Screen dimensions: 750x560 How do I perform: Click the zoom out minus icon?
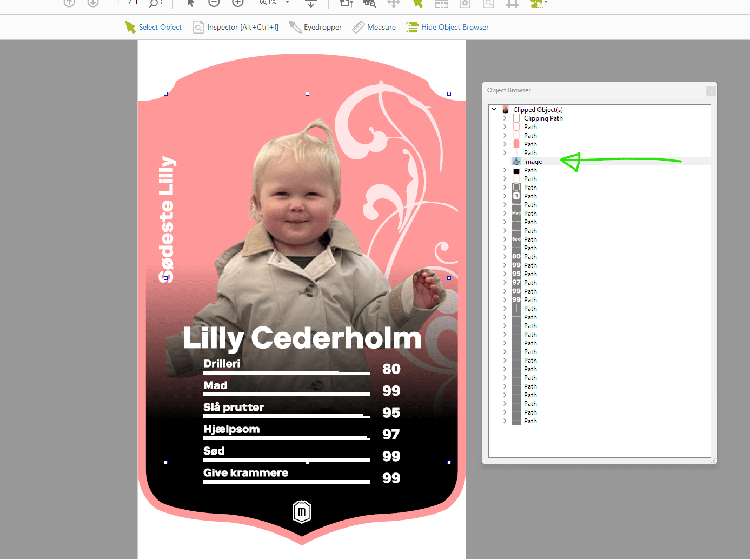pos(214,3)
